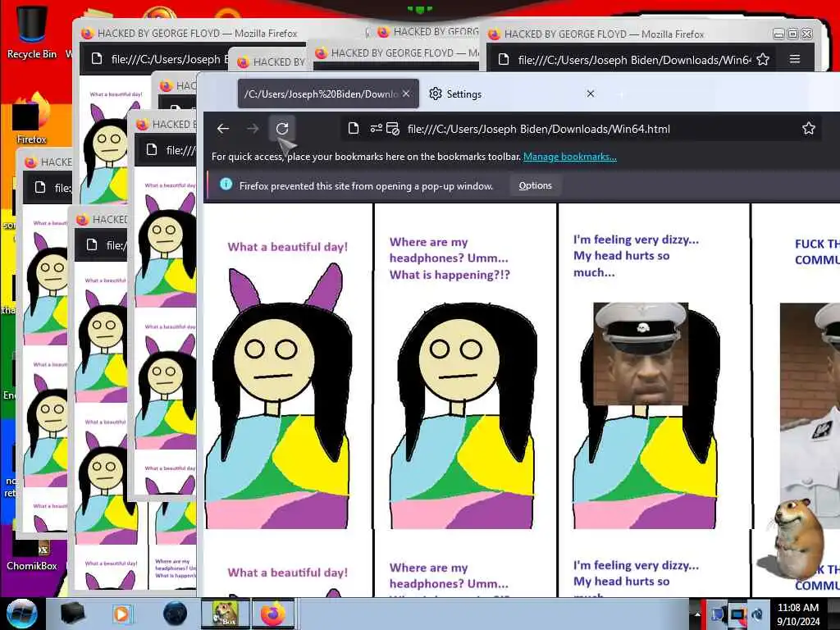Select the /C:/Users/Joseph%20Biden/Downlo tab
840x630 pixels.
[x=328, y=94]
